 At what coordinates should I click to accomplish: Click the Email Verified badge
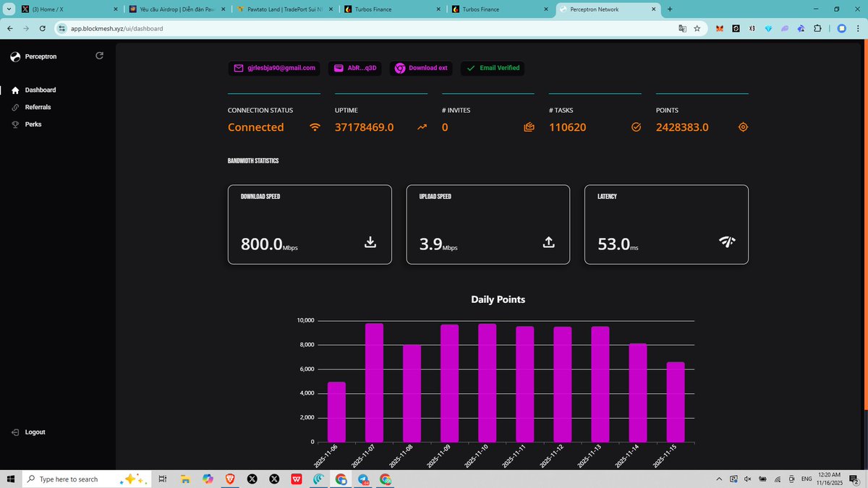coord(493,68)
